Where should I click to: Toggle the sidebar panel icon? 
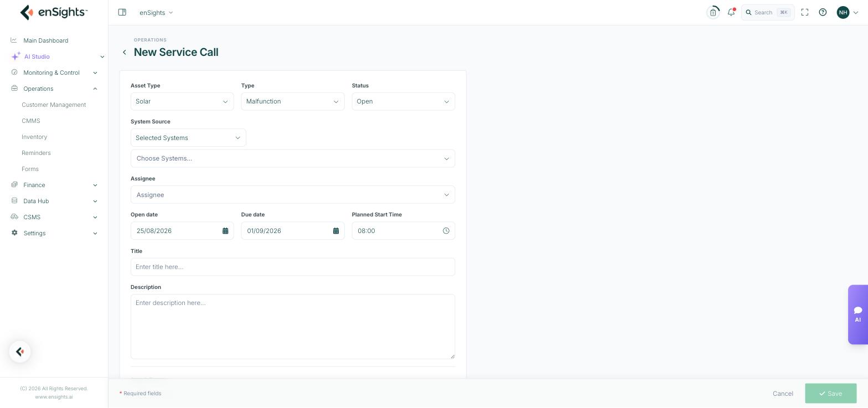[122, 12]
